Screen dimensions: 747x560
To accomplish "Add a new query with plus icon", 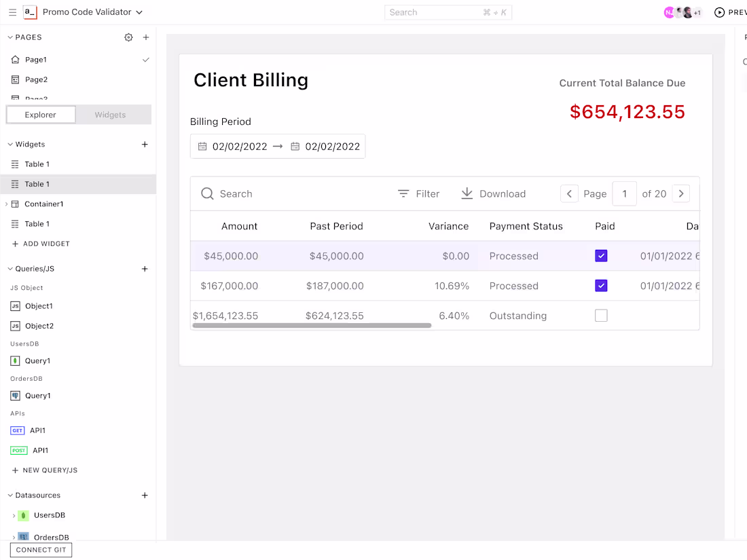I will pos(145,269).
